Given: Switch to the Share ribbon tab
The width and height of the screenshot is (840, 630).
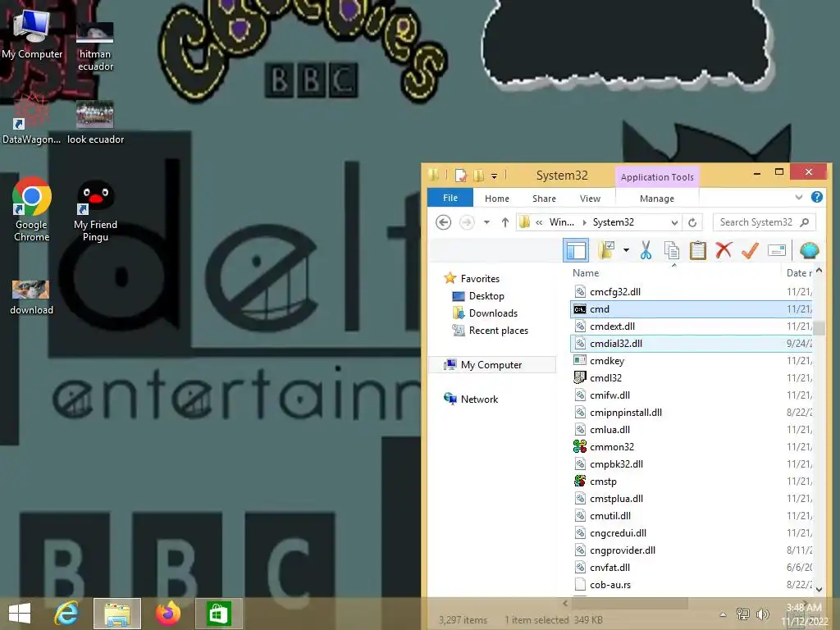Looking at the screenshot, I should click(x=544, y=199).
